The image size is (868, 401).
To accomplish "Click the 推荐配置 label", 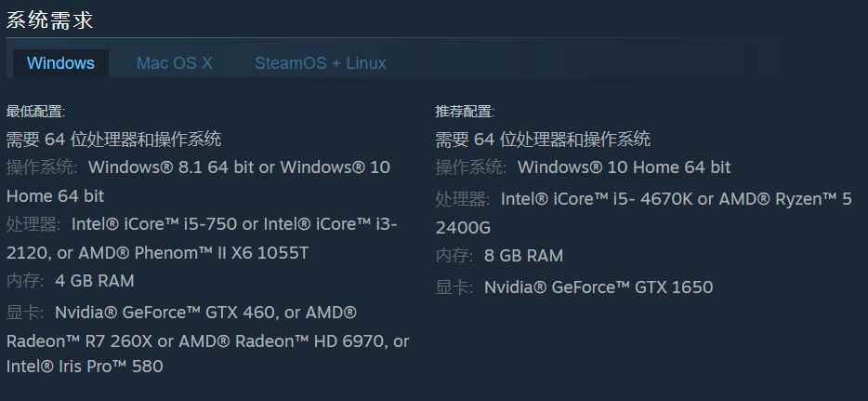I will pos(465,112).
